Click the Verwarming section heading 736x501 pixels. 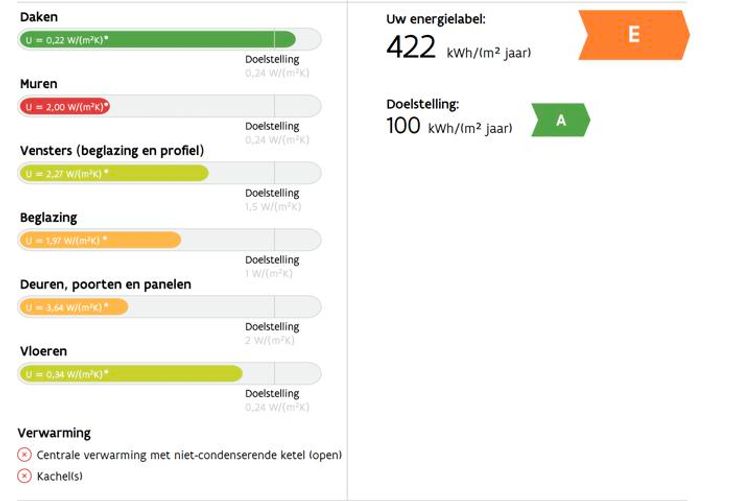pyautogui.click(x=54, y=433)
